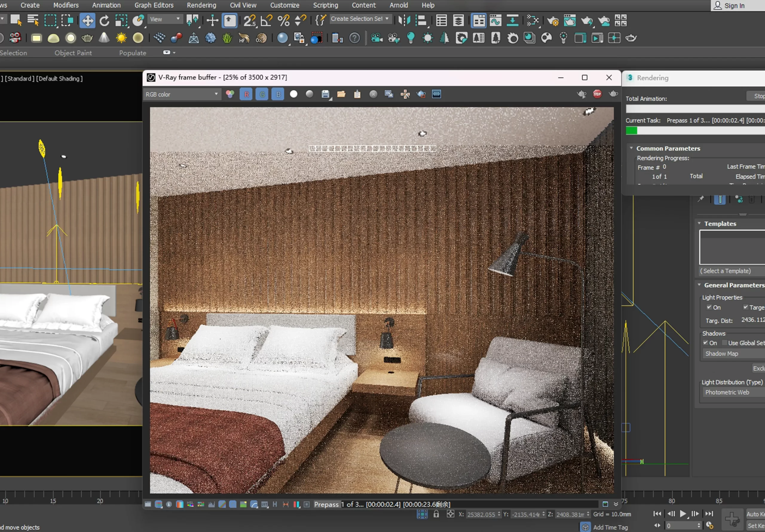Toggle green channel in frame buffer

point(262,94)
